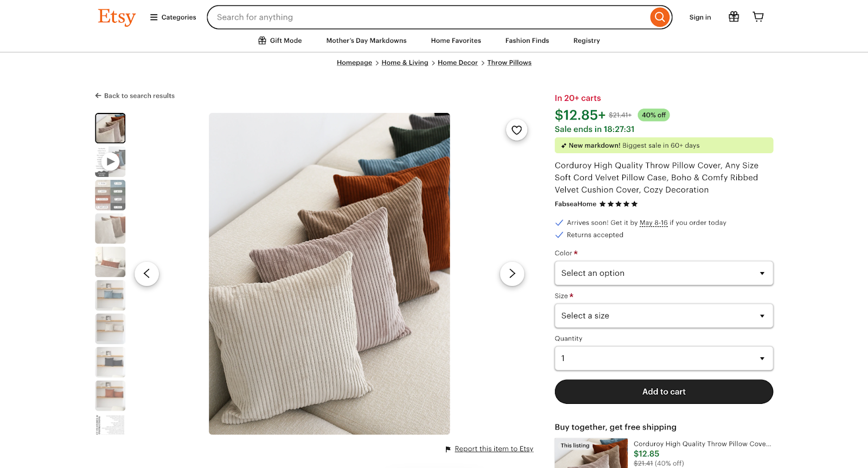Click the flag icon next to Report this item
The width and height of the screenshot is (868, 468).
point(447,449)
